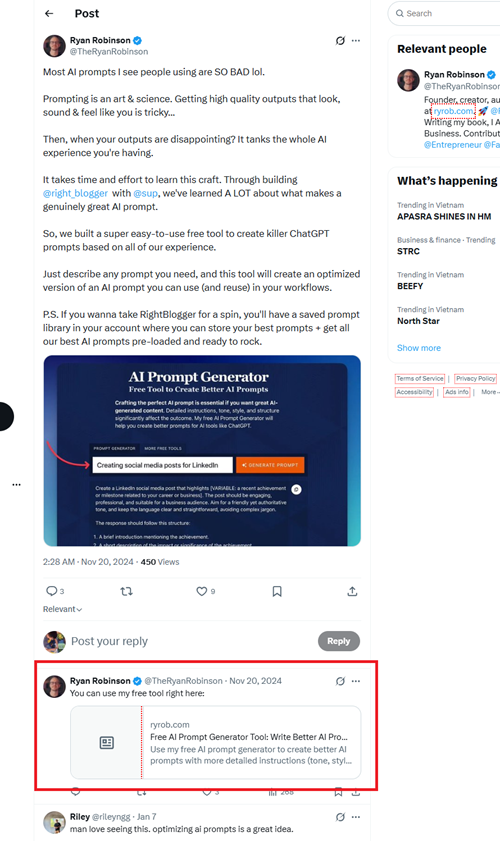This screenshot has height=841, width=500.
Task: Expand the Relevant replies sort dropdown
Action: tap(62, 609)
